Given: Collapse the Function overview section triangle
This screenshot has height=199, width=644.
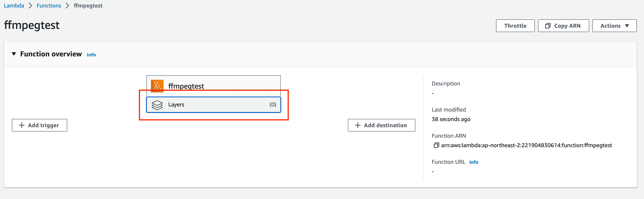Looking at the screenshot, I should [14, 54].
